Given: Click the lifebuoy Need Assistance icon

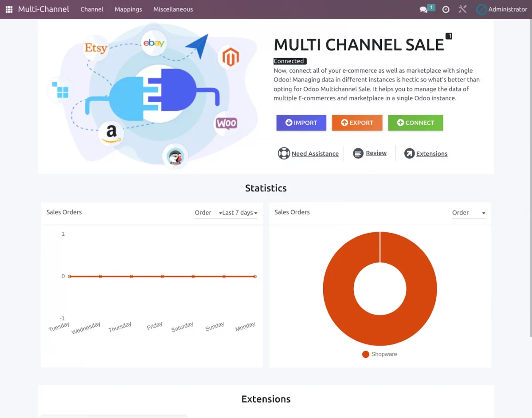Looking at the screenshot, I should click(284, 153).
